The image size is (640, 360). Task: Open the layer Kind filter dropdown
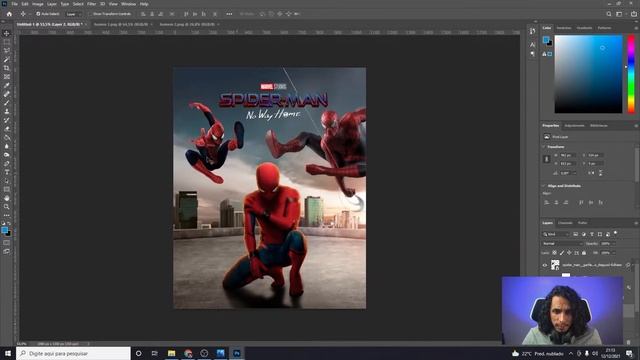555,234
